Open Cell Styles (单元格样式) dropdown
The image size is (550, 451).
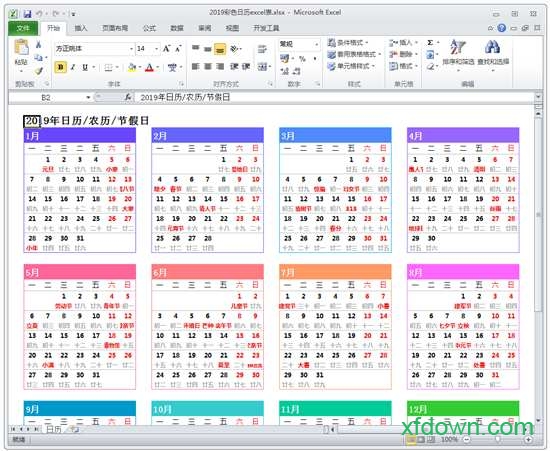(351, 66)
